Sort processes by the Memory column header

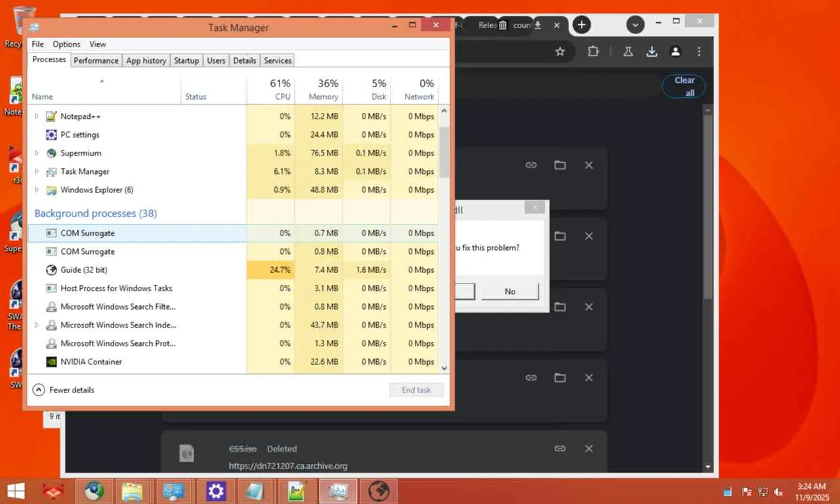pyautogui.click(x=318, y=89)
